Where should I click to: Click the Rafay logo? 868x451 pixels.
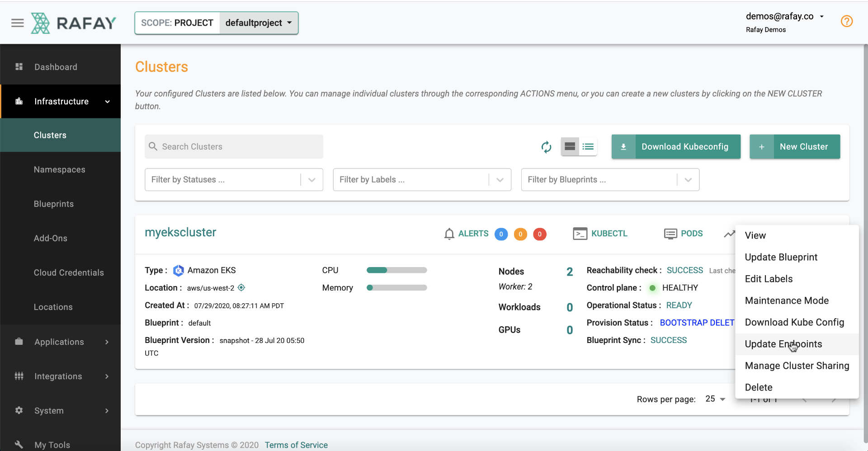pos(73,23)
